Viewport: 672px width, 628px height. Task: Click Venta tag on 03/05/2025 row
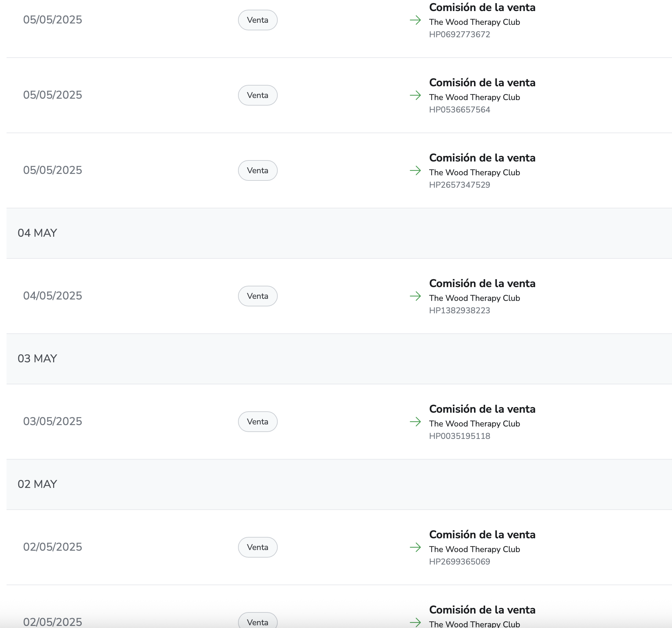tap(258, 422)
